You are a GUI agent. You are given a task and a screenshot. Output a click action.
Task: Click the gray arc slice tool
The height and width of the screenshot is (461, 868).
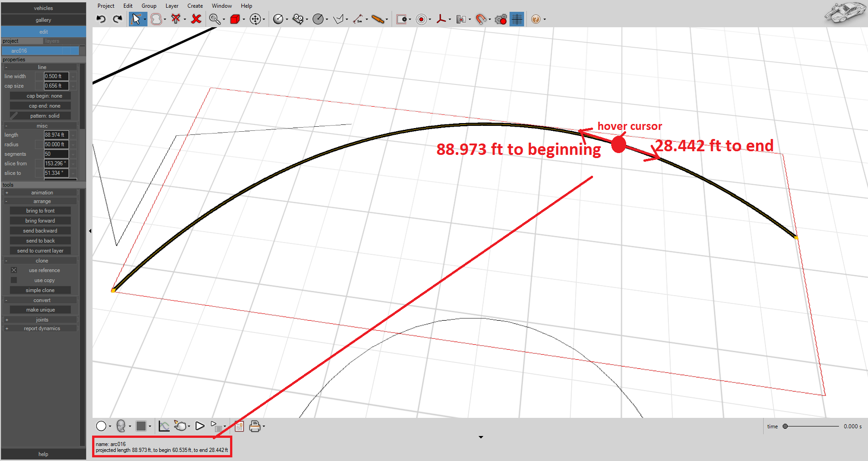pyautogui.click(x=318, y=19)
